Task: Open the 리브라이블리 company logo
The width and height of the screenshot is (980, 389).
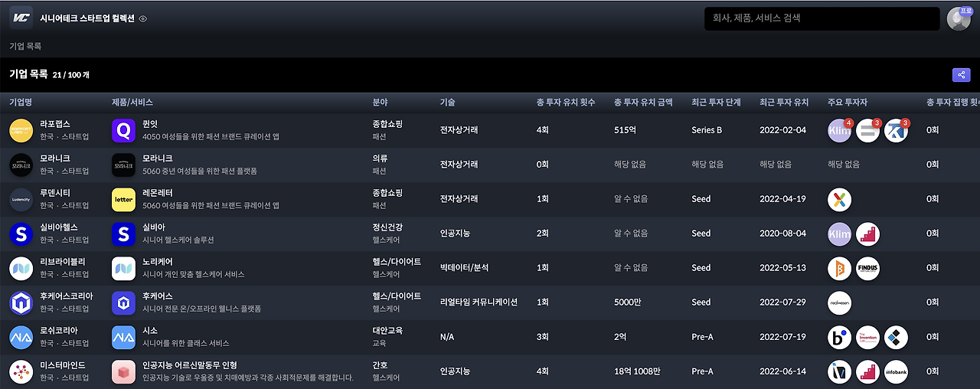Action: pos(21,268)
